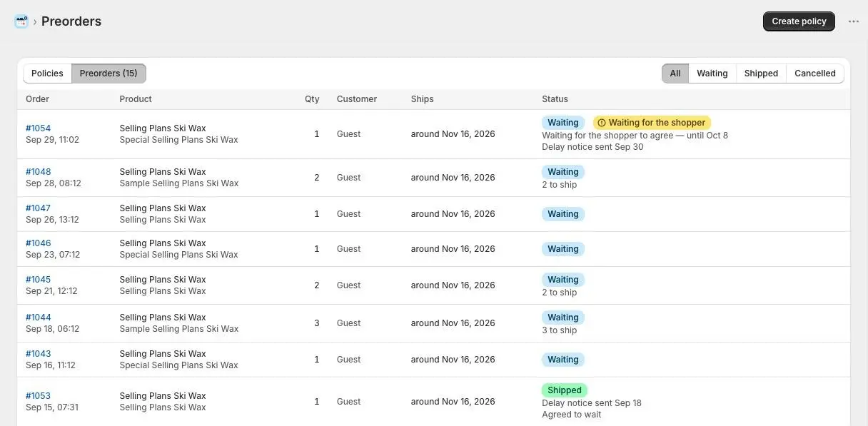Viewport: 868px width, 426px height.
Task: Click 'around Nov 16, 2026' in order #1043 row
Action: (x=453, y=360)
